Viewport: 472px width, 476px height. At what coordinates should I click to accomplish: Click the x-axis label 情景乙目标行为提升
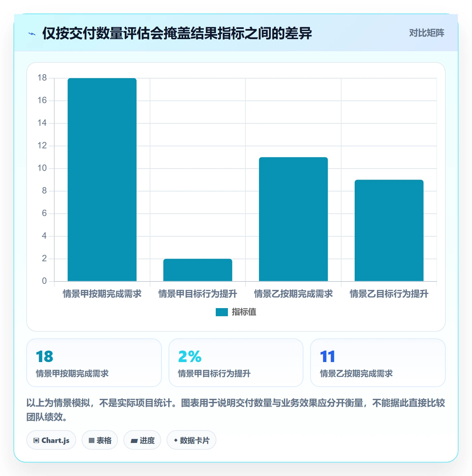[x=389, y=294]
